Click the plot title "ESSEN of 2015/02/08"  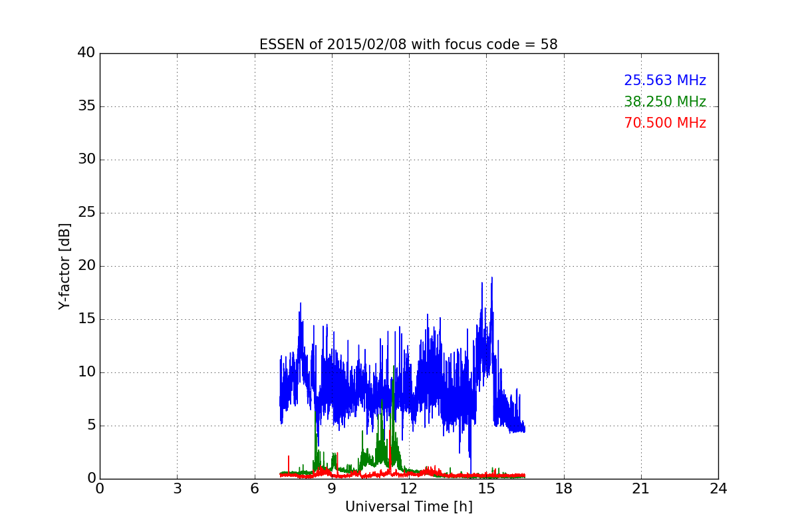408,45
